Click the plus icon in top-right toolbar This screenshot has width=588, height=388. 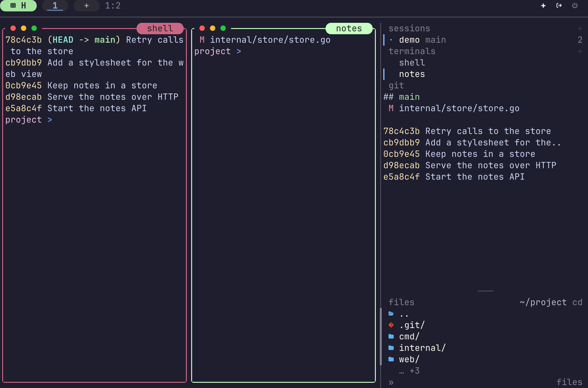[x=543, y=6]
